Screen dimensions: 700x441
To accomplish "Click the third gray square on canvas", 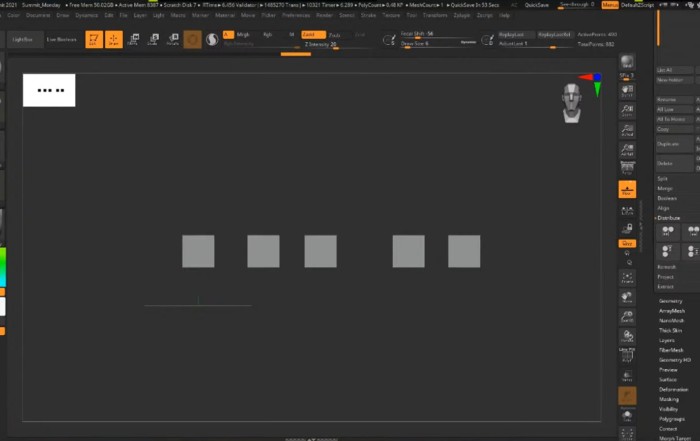I will tap(320, 251).
